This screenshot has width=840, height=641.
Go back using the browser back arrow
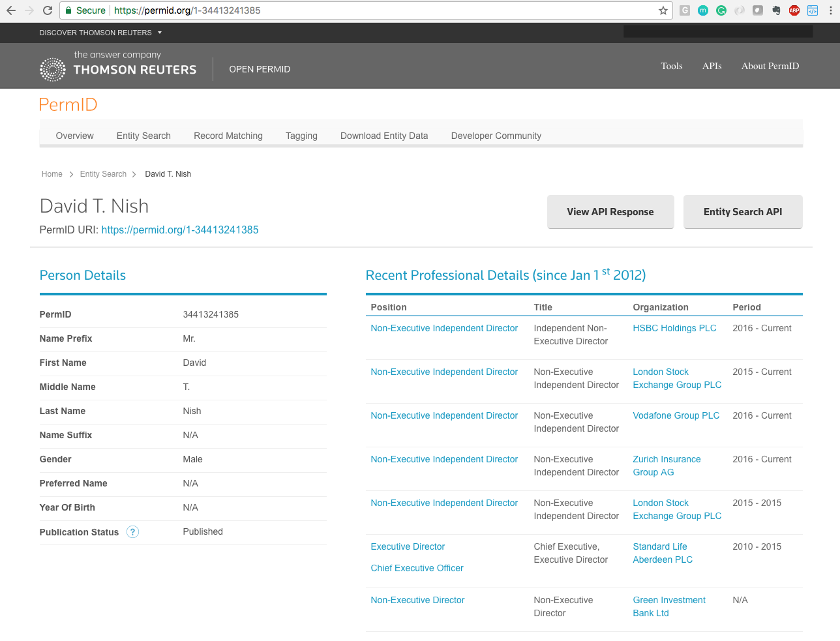11,10
